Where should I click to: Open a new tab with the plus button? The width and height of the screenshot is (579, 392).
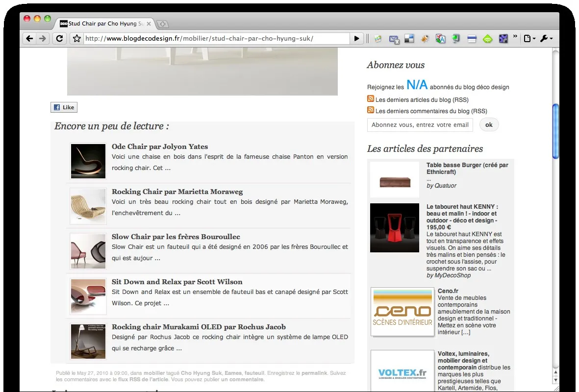coord(162,24)
